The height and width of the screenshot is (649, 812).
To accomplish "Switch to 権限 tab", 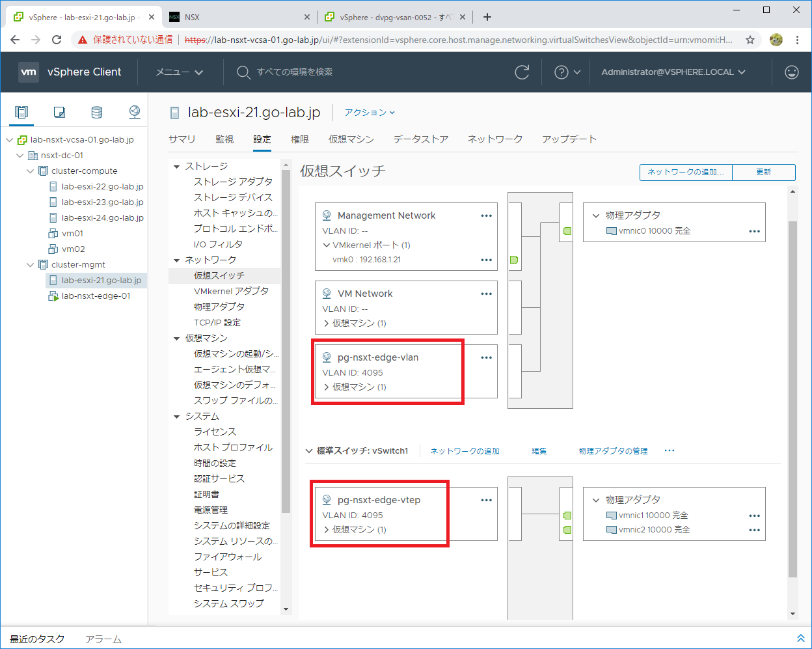I will click(300, 139).
